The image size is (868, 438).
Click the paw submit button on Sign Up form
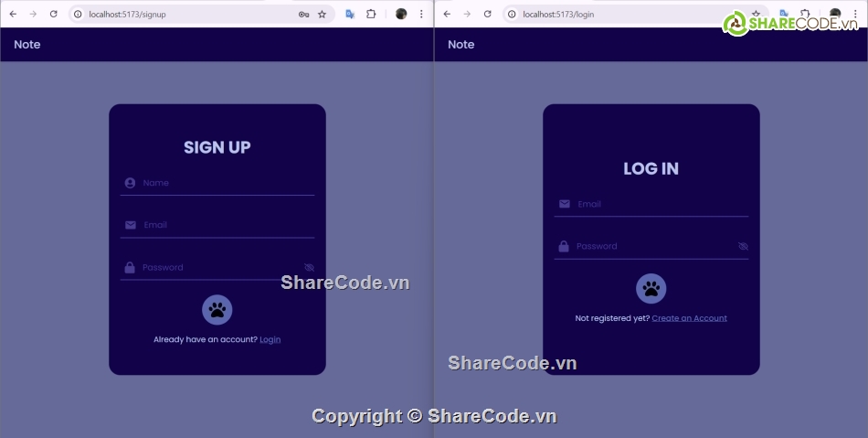pos(217,309)
